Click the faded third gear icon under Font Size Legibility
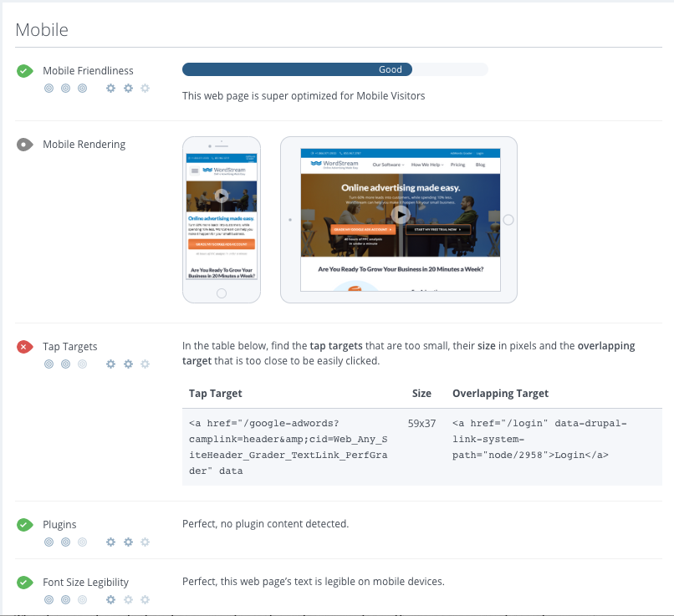Viewport: 674px width, 616px height. (x=145, y=599)
